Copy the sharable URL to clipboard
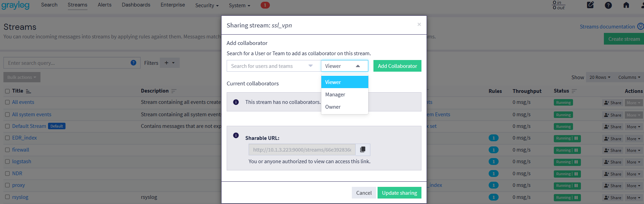 (x=363, y=149)
